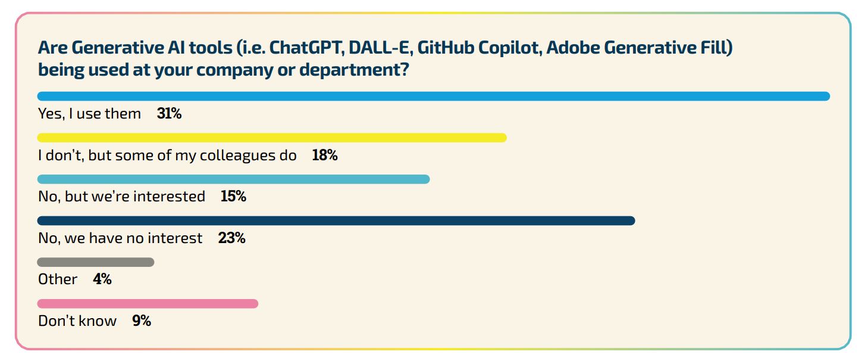Select 'I don't, but some of my colleagues do' text
This screenshot has height=364, width=868.
[x=167, y=155]
